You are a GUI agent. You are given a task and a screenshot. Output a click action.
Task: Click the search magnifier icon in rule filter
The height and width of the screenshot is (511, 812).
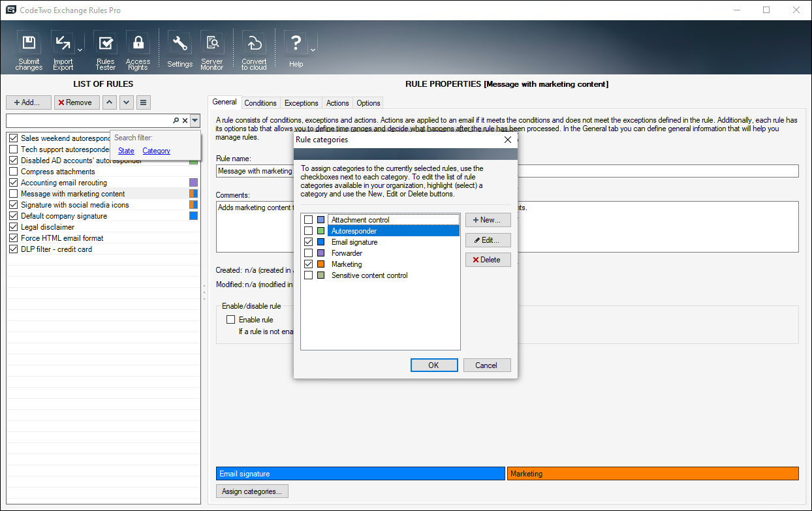point(176,121)
